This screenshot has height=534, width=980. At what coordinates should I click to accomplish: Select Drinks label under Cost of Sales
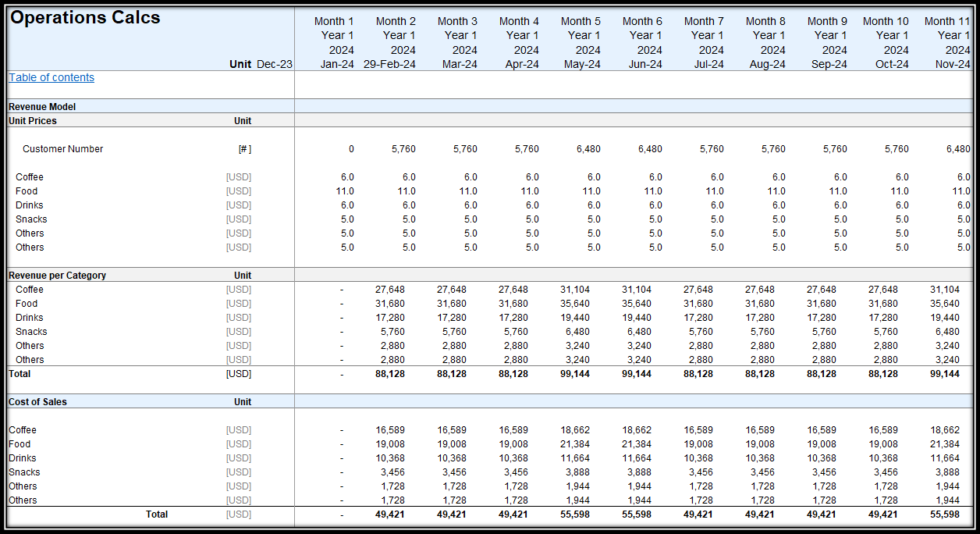[23, 458]
